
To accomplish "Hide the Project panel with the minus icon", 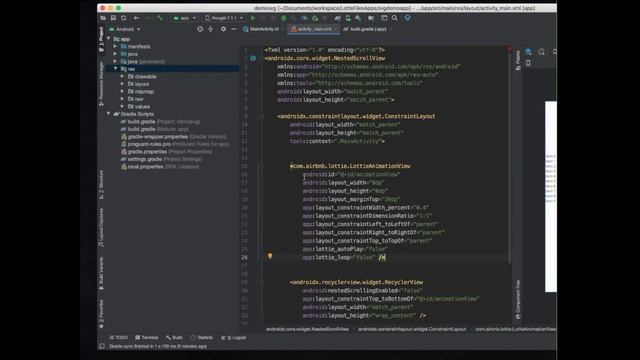I will click(x=233, y=29).
